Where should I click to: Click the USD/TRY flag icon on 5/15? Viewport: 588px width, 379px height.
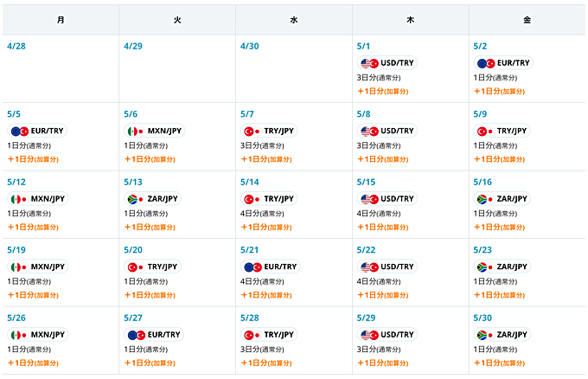click(x=370, y=198)
